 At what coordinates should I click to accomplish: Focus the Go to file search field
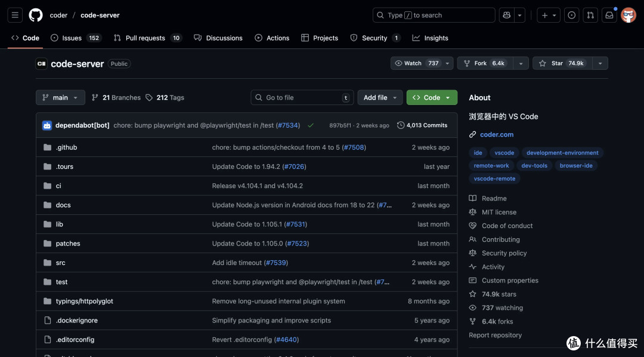tap(302, 97)
